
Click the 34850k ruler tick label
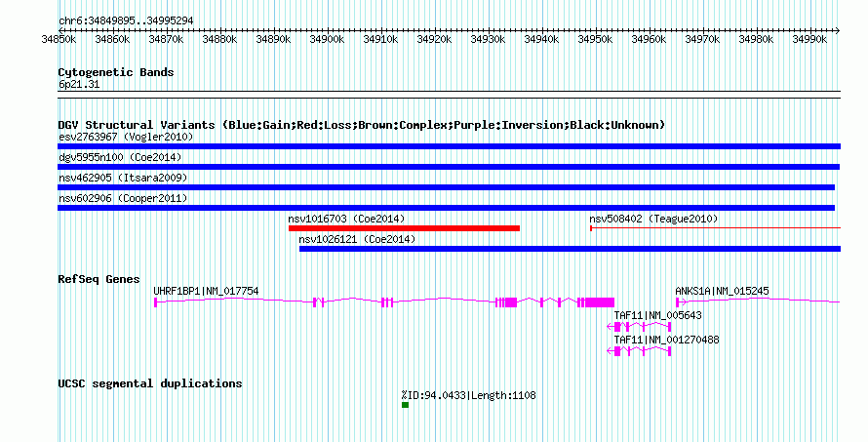coord(59,39)
